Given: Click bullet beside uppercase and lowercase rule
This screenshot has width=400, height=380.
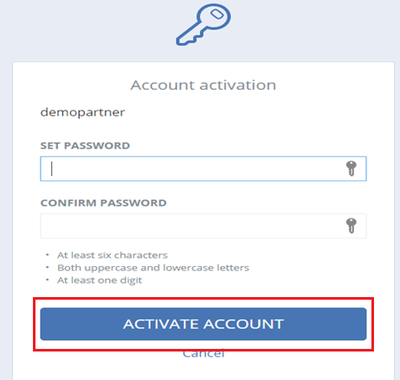Looking at the screenshot, I should pyautogui.click(x=48, y=267).
